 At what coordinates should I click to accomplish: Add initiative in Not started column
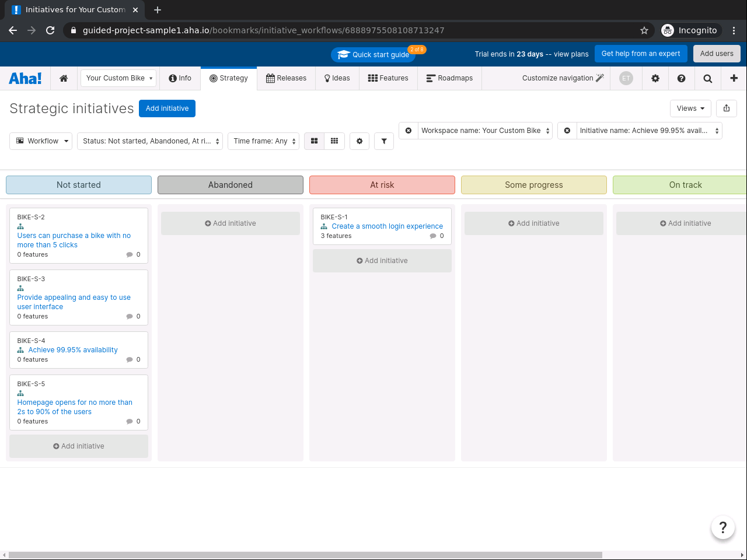79,446
